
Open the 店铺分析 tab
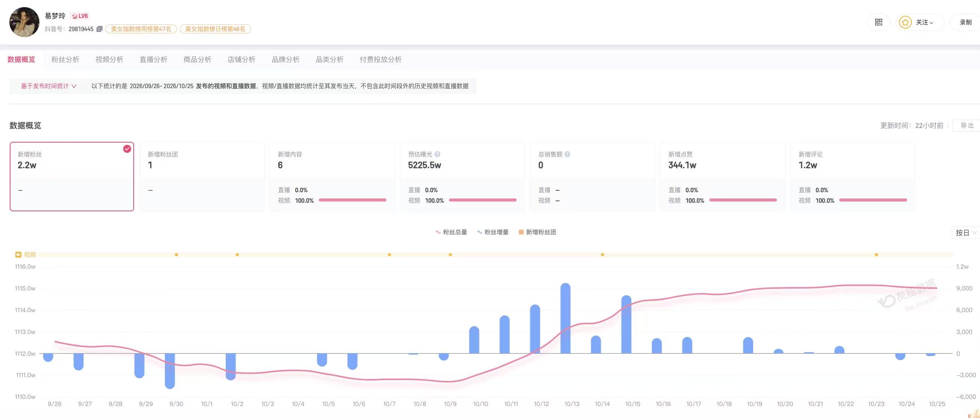coord(241,59)
